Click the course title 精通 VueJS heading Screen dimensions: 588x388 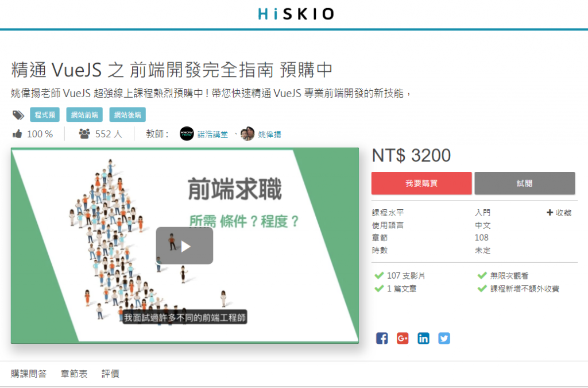(x=172, y=70)
